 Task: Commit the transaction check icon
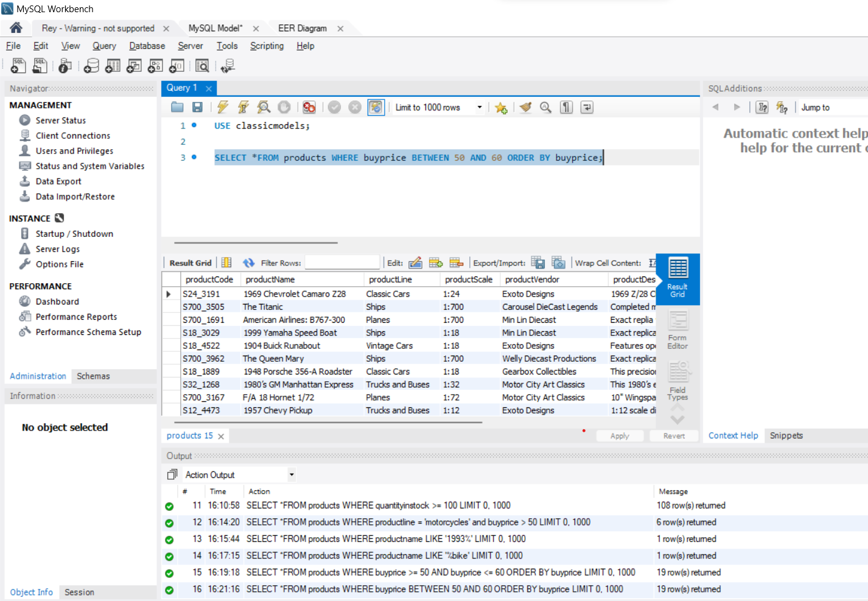click(x=334, y=107)
